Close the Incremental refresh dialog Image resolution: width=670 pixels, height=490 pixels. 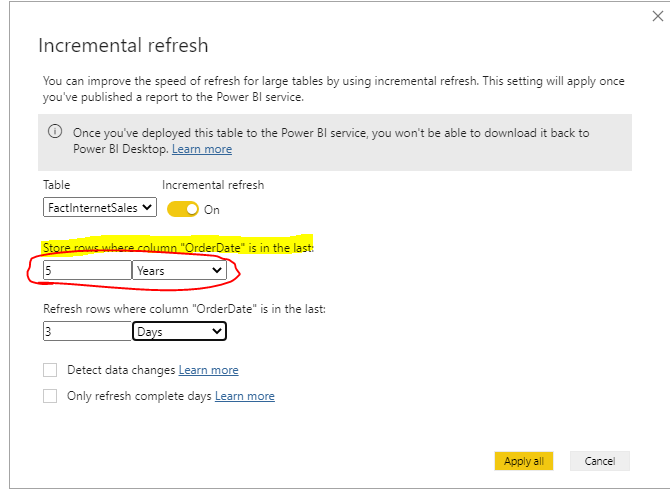click(x=657, y=16)
